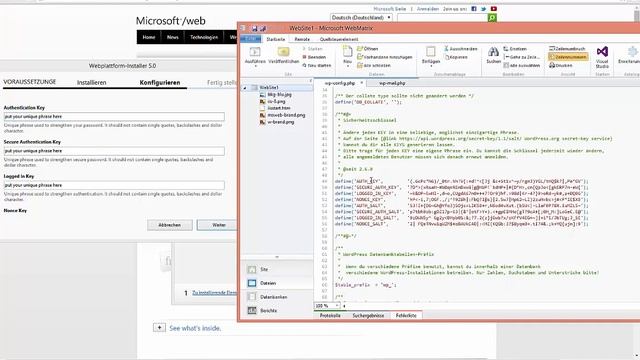
Task: Click the green search button on Microsoft web page
Action: point(492,18)
